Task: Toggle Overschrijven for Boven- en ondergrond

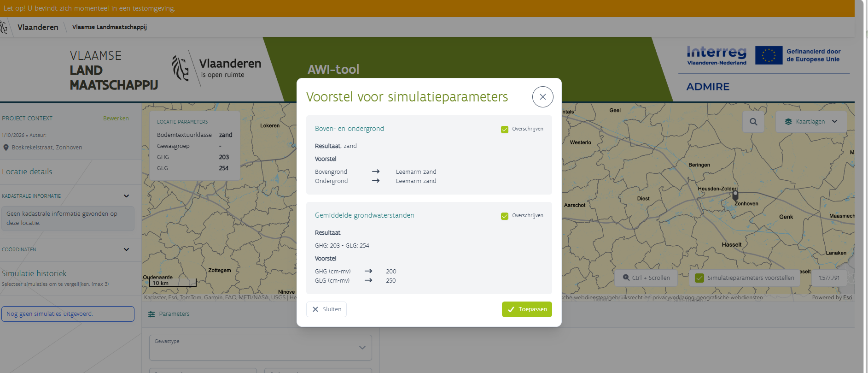Action: pos(505,129)
